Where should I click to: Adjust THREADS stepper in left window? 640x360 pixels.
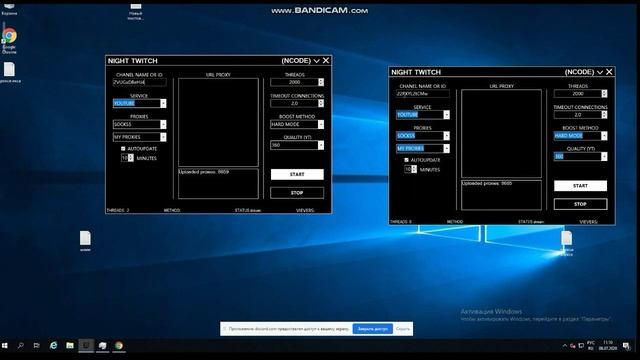coord(321,82)
